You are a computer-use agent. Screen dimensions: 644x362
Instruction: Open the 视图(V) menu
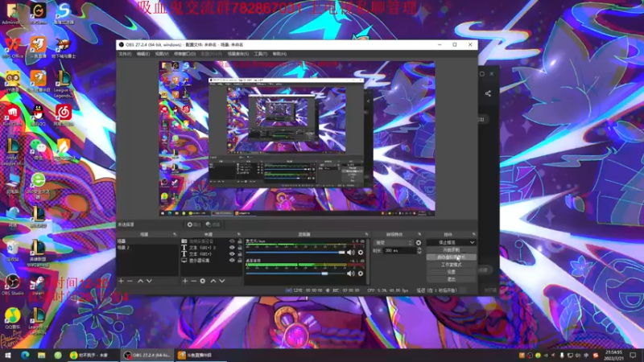click(162, 54)
